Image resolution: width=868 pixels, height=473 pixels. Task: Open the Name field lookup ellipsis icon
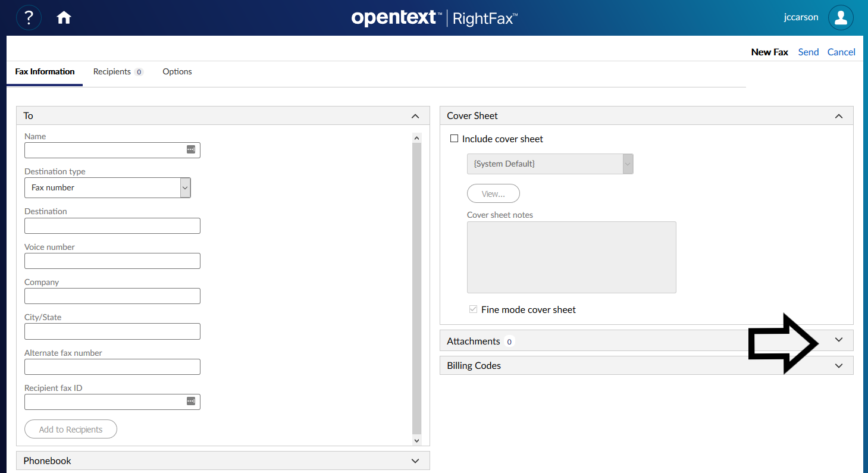(191, 150)
